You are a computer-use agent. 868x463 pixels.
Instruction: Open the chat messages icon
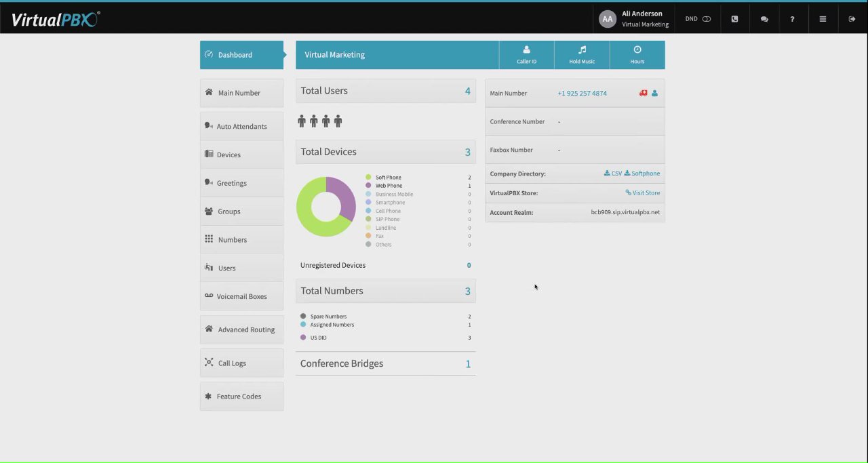(764, 19)
